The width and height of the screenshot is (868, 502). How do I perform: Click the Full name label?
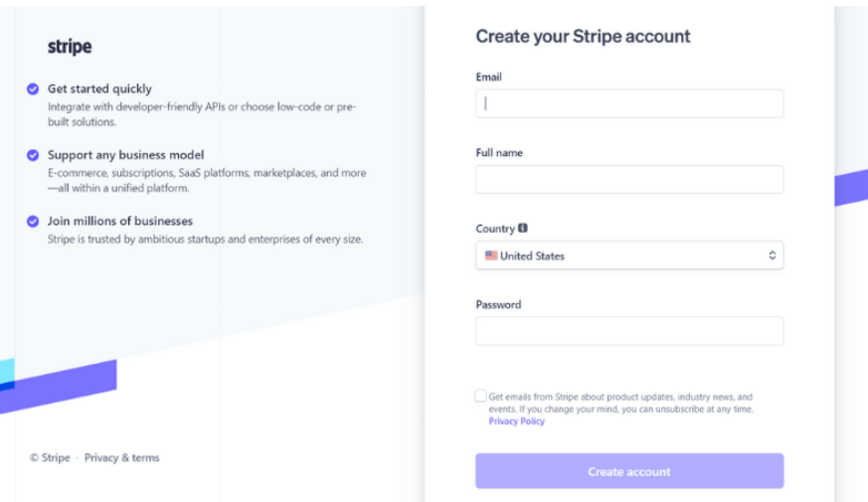point(499,153)
